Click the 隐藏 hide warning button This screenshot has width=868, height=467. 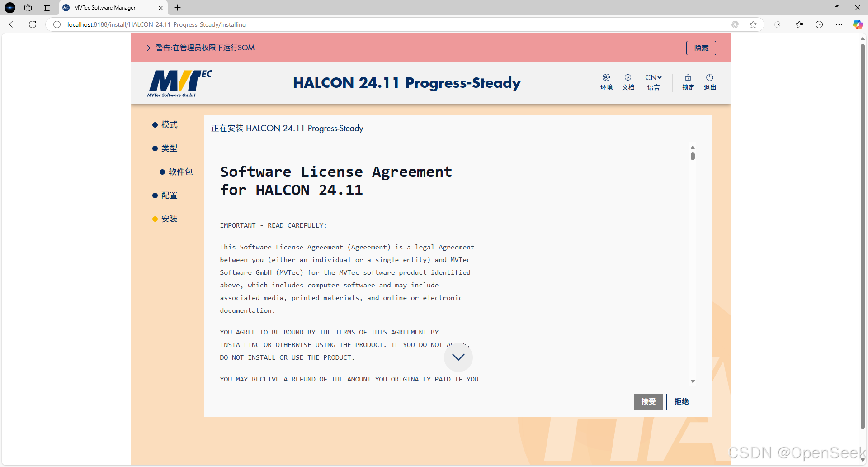pyautogui.click(x=700, y=48)
